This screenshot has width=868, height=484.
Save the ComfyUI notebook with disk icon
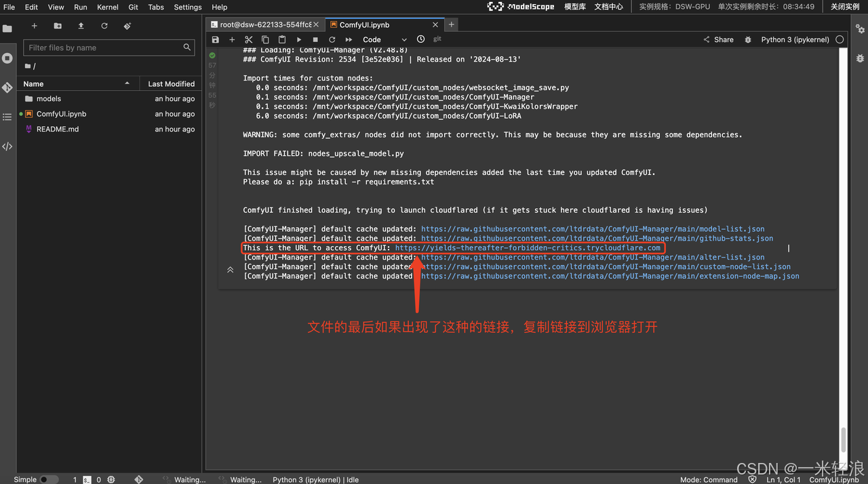click(216, 39)
